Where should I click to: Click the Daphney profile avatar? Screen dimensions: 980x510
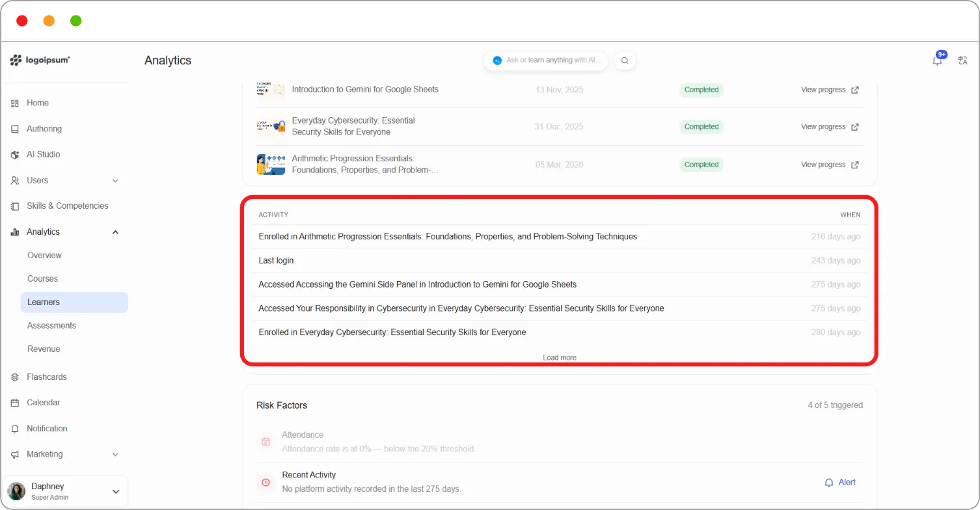[x=16, y=491]
